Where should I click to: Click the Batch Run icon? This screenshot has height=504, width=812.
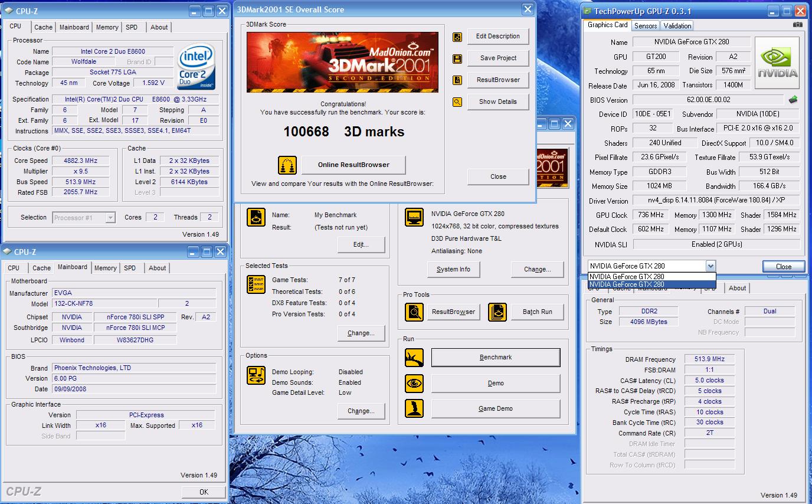click(497, 312)
